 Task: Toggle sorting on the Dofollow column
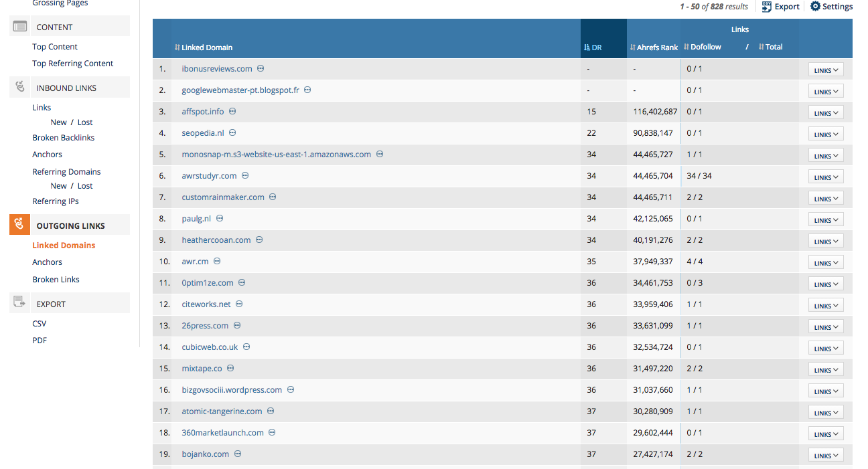702,47
